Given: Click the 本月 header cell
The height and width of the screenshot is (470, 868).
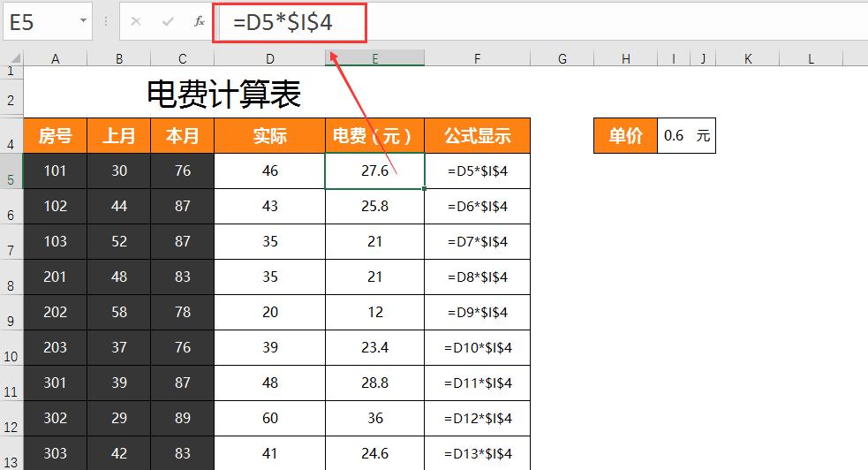Looking at the screenshot, I should (x=183, y=136).
